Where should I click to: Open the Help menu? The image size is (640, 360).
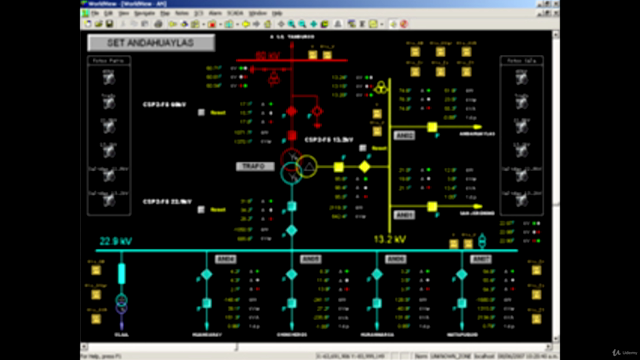click(x=277, y=13)
